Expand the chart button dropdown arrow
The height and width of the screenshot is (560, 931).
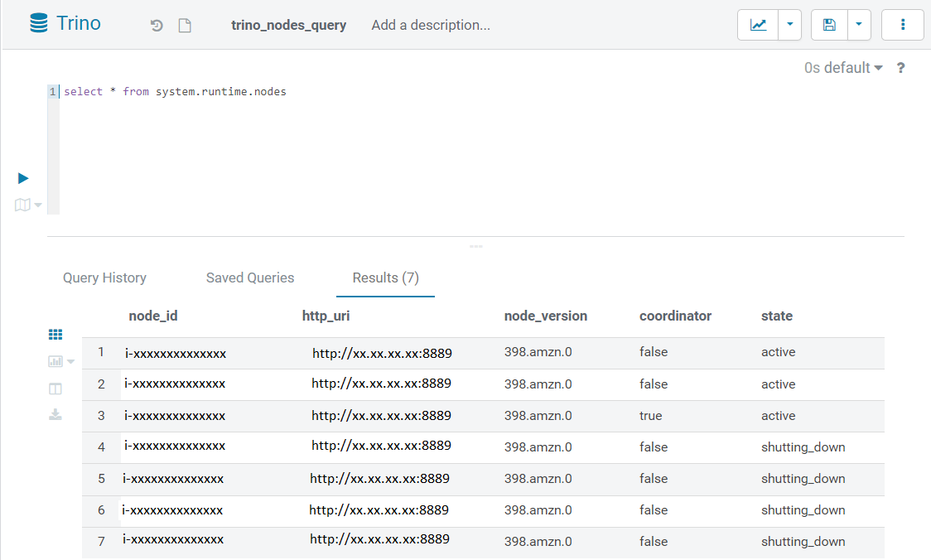pos(789,24)
